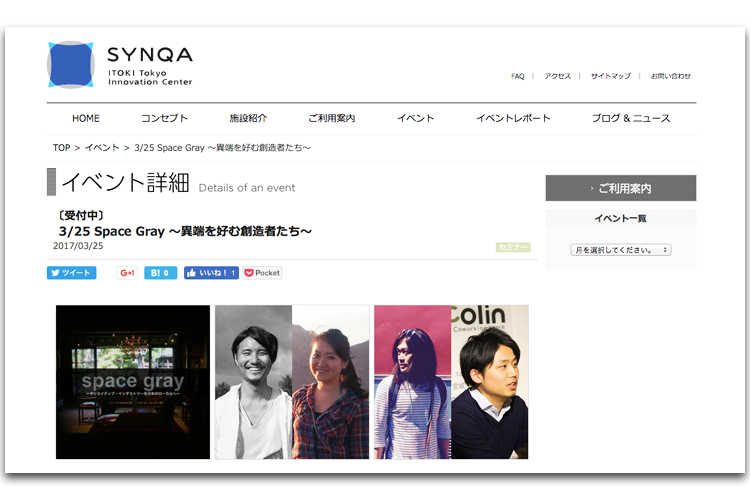Screen dimensions: 750x500
Task: Go to ブログ & ニュース menu item
Action: (631, 118)
